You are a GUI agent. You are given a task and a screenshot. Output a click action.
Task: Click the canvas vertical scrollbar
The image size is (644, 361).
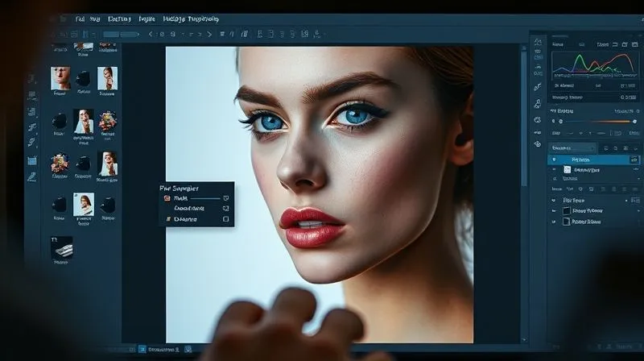tap(524, 119)
